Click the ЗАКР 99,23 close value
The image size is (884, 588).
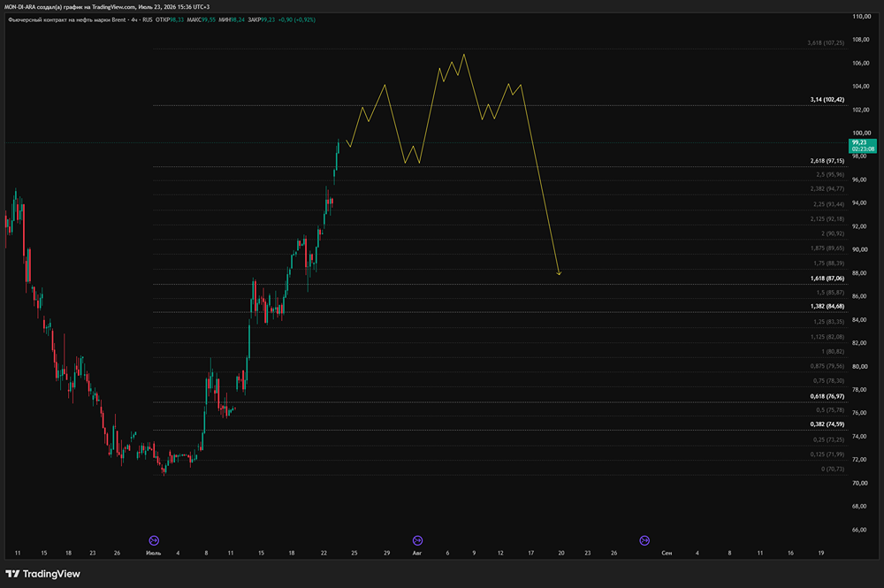(261, 19)
